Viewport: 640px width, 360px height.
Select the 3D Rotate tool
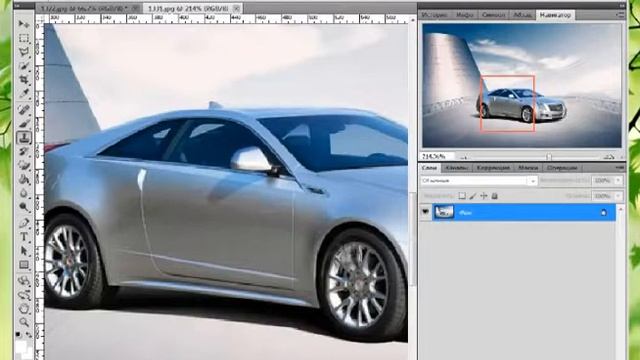(x=24, y=280)
